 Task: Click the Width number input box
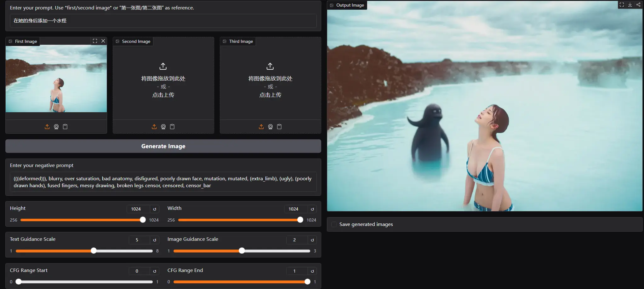pos(296,209)
